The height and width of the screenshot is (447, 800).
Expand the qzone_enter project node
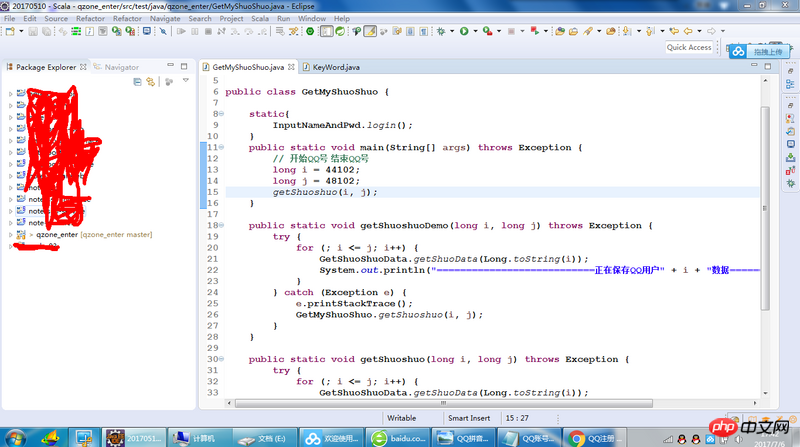[x=10, y=235]
